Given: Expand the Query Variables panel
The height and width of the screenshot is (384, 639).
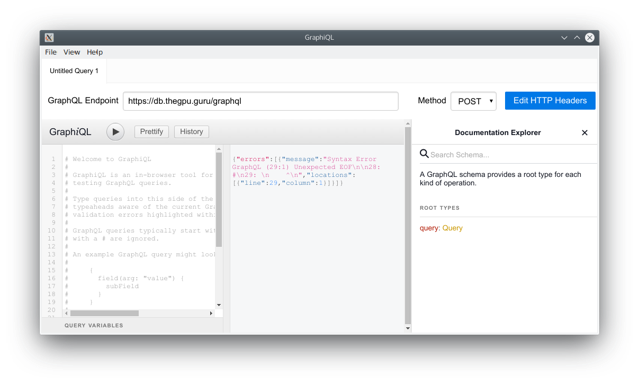Looking at the screenshot, I should coord(94,325).
